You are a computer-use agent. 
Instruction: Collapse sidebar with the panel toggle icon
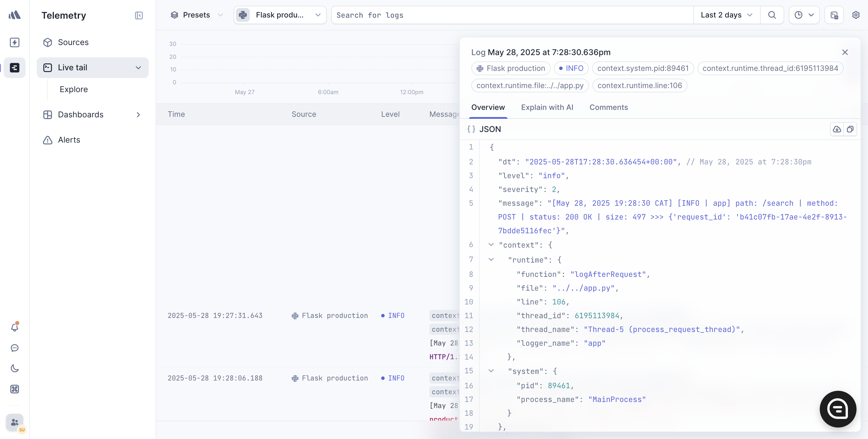tap(139, 15)
